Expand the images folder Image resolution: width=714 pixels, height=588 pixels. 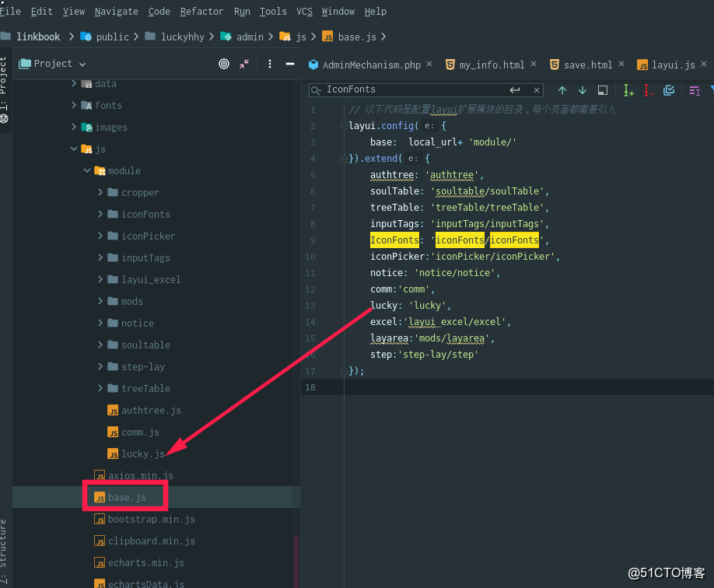[74, 127]
